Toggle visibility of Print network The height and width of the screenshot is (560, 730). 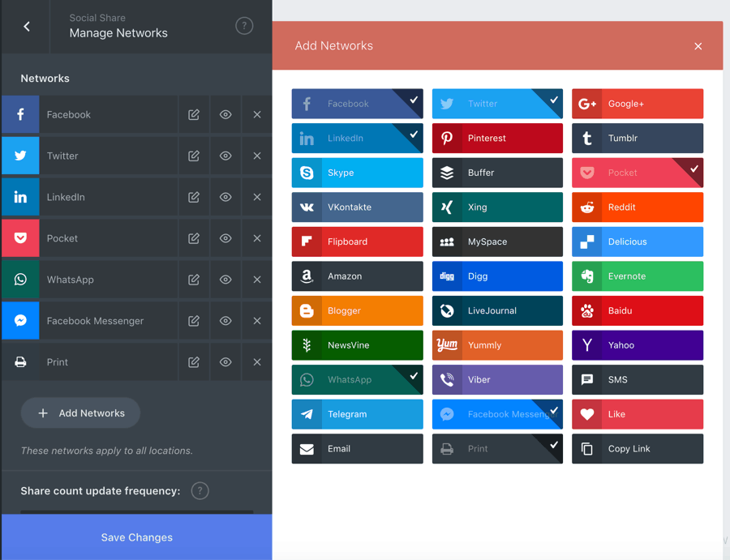225,362
